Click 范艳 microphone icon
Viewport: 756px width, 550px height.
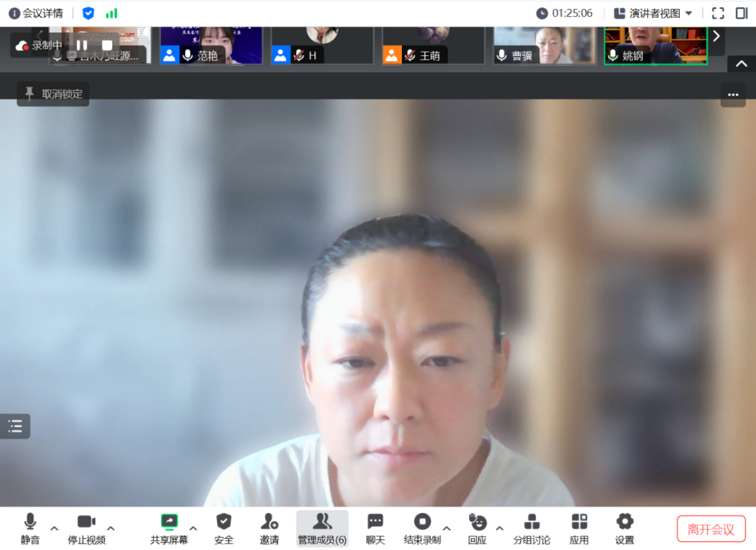point(188,55)
